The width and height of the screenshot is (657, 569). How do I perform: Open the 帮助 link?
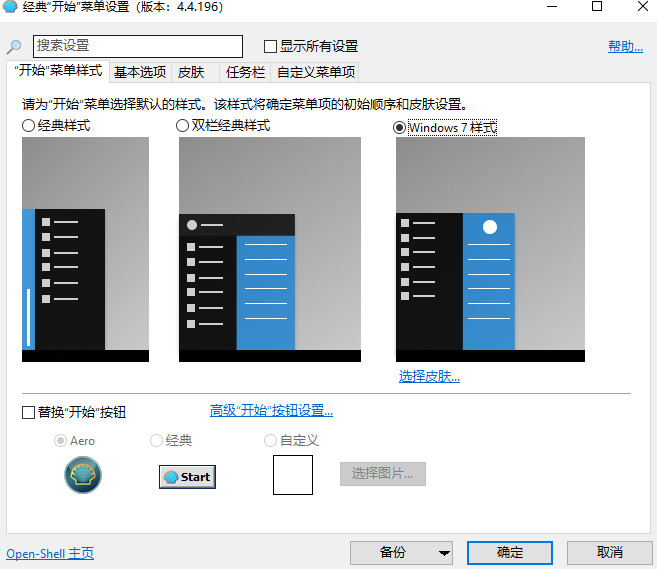[x=625, y=47]
